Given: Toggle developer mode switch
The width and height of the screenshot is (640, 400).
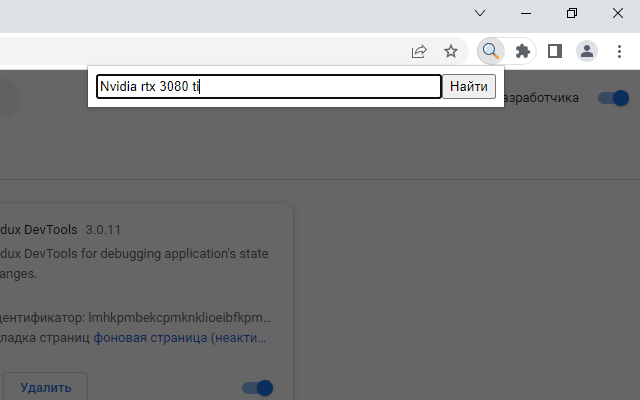Looking at the screenshot, I should 613,98.
